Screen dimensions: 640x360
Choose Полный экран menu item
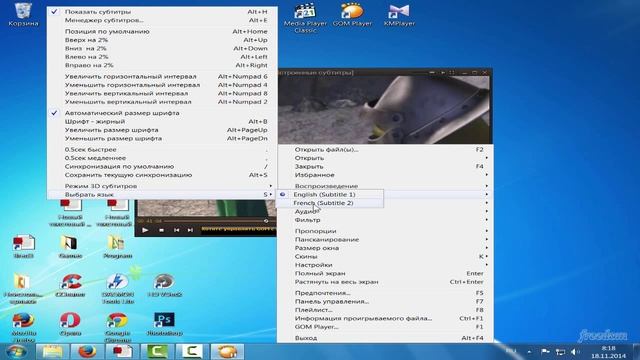385,273
